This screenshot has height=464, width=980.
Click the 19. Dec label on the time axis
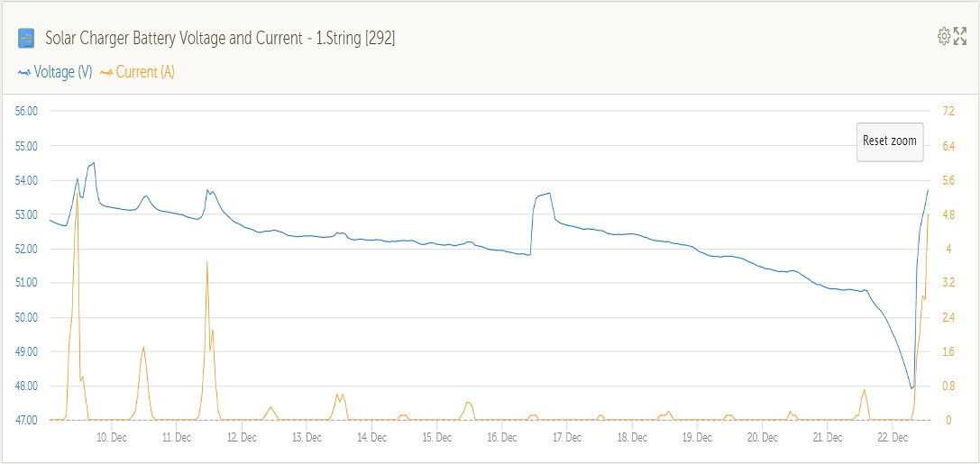tap(698, 438)
